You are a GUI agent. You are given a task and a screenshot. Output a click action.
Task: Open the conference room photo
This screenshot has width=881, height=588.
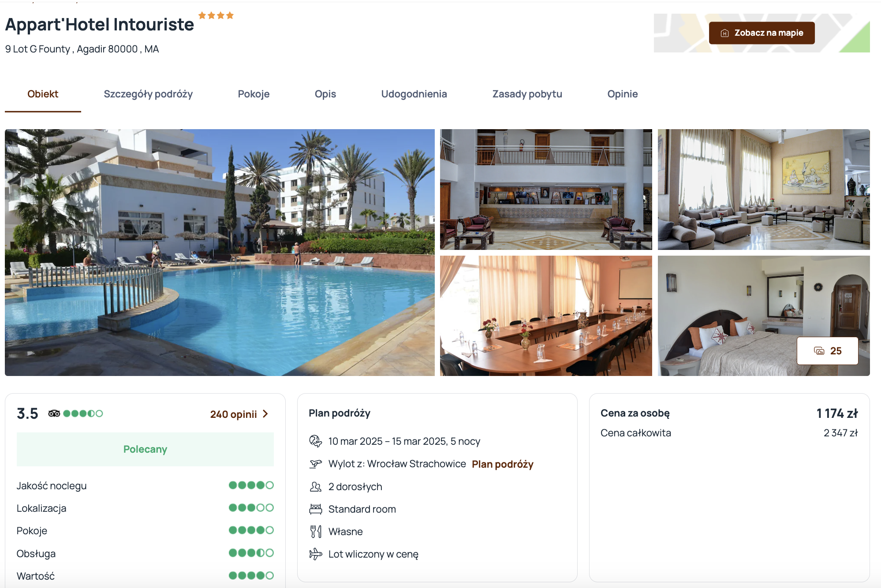point(546,316)
